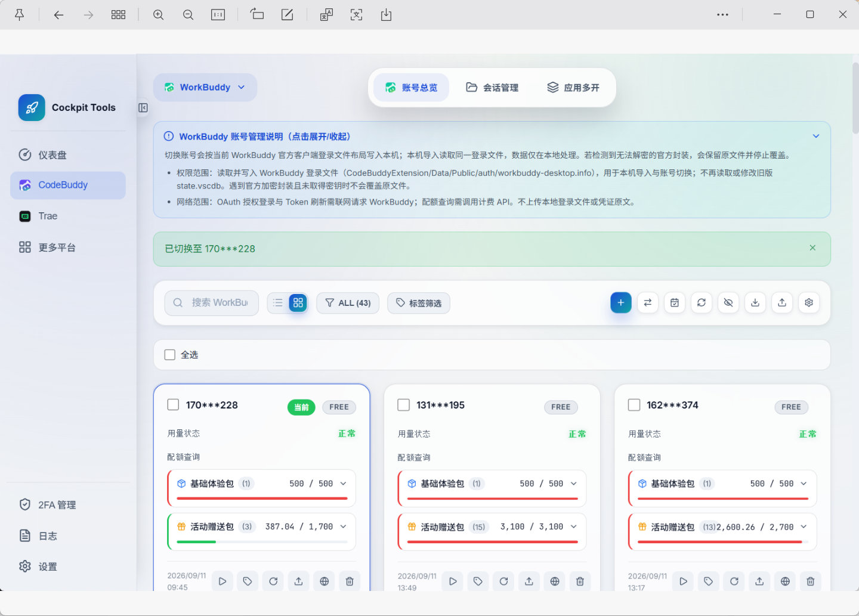Image resolution: width=859 pixels, height=616 pixels.
Task: Zoom out using the magnifier minus icon
Action: [188, 15]
